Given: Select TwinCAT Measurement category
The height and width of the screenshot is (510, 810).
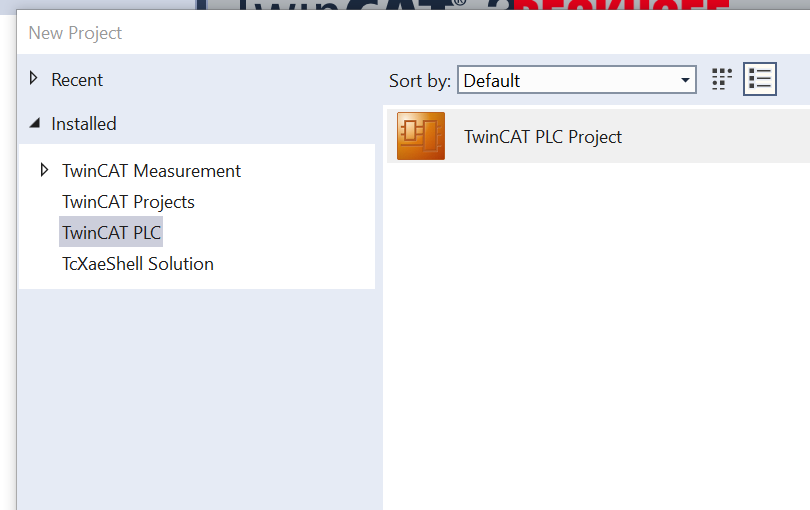Looking at the screenshot, I should pyautogui.click(x=151, y=171).
